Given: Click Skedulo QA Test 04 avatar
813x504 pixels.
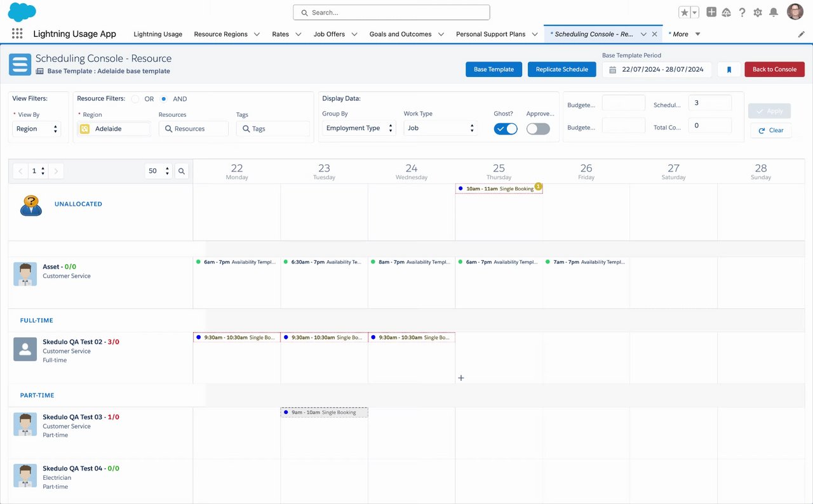Looking at the screenshot, I should (x=25, y=475).
